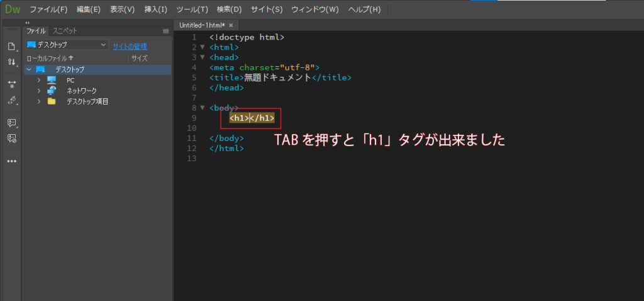
Task: Expand the ネットワーク tree node
Action: click(39, 91)
